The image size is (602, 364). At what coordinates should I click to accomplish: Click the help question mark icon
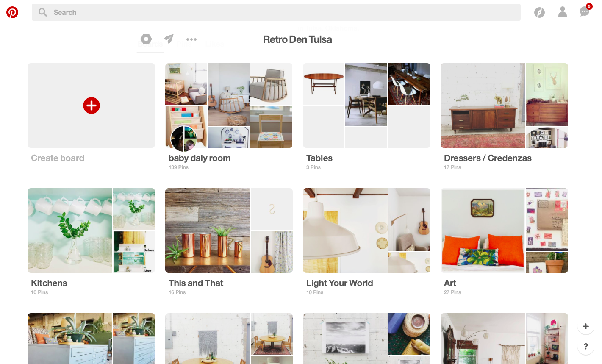(585, 347)
